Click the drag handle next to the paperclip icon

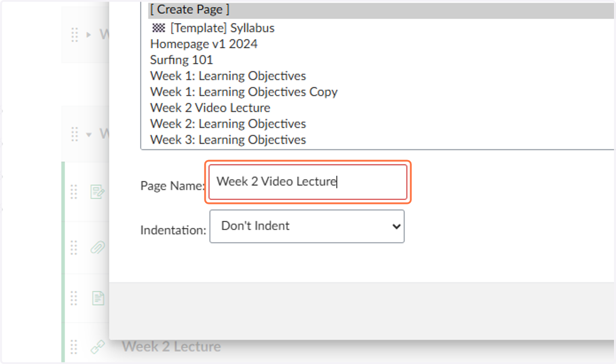74,248
